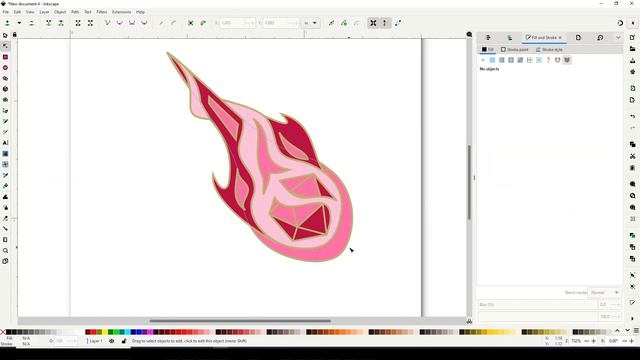Click Join selected nodes icon
The height and width of the screenshot is (360, 640).
point(49,23)
